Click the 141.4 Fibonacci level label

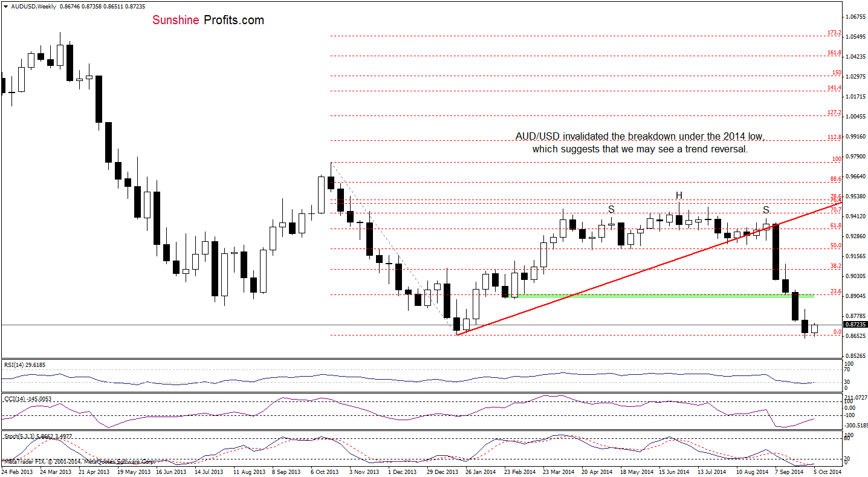pos(834,88)
